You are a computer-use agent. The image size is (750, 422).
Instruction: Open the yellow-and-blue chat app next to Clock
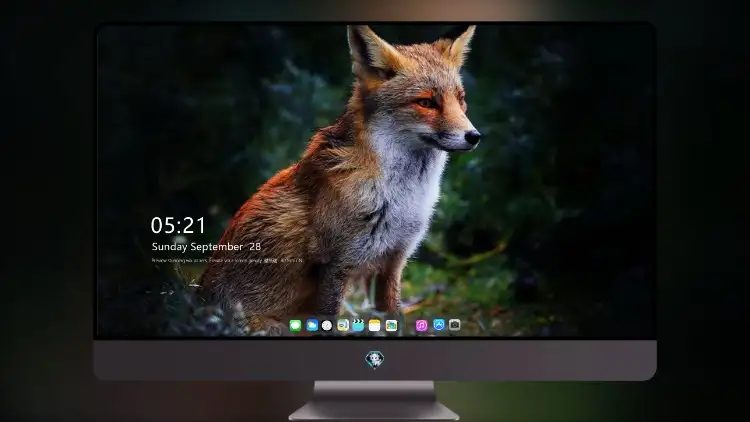(x=342, y=326)
